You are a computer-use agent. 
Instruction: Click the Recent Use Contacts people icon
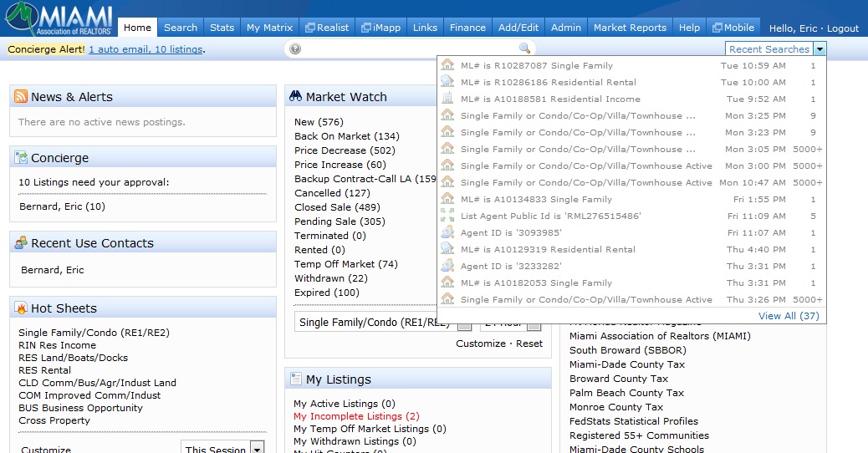tap(21, 243)
